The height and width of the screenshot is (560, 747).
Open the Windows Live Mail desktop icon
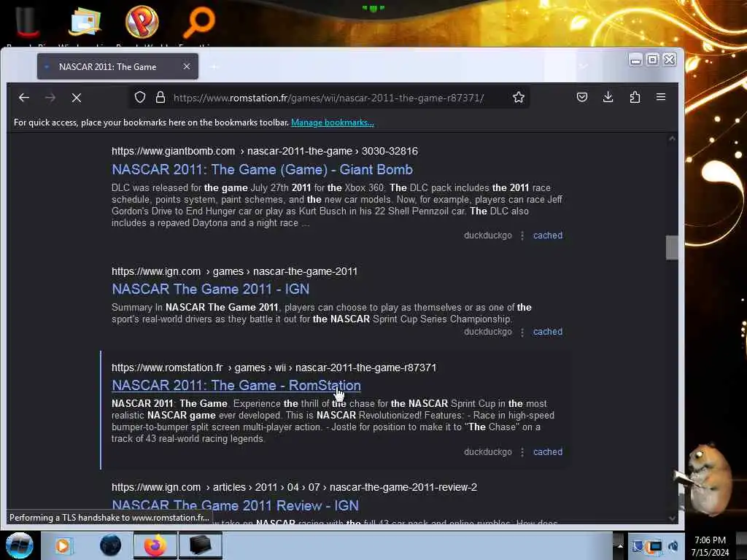[x=85, y=21]
